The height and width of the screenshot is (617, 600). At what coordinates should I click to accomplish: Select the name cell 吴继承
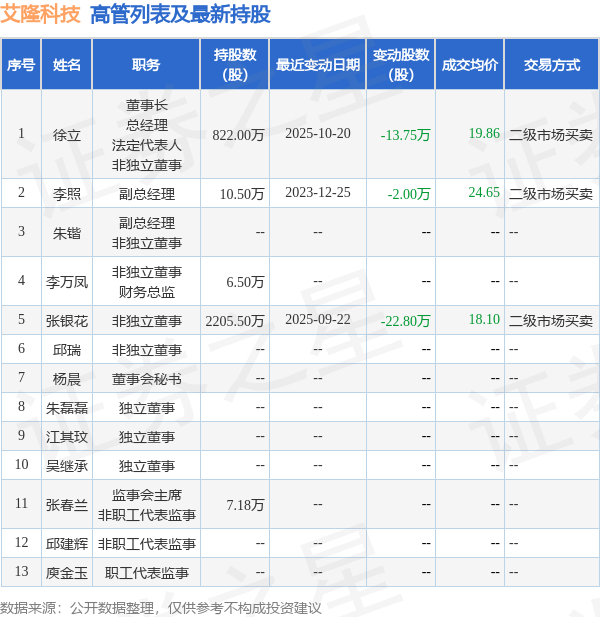point(67,466)
